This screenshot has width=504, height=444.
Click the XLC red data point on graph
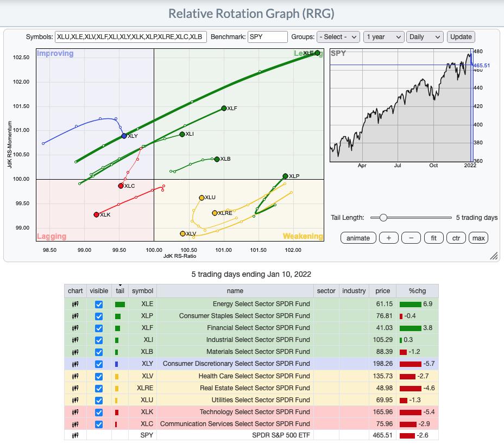pyautogui.click(x=121, y=186)
